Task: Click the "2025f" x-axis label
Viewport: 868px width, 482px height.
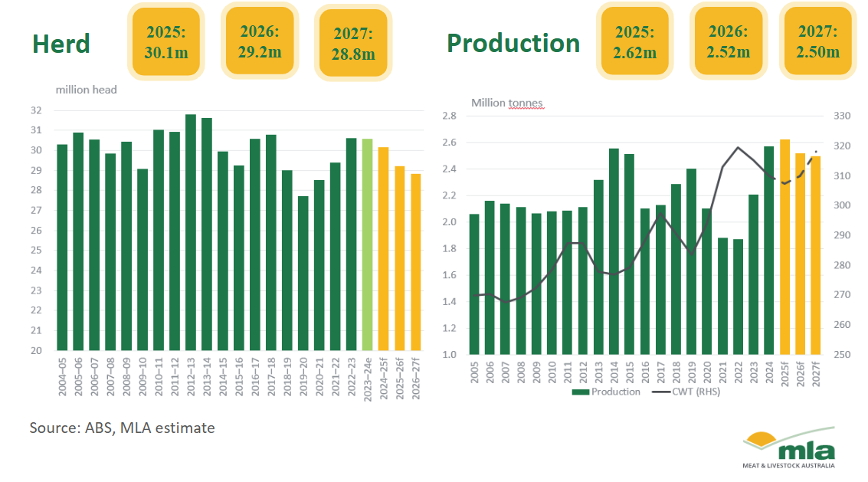Action: pos(784,374)
